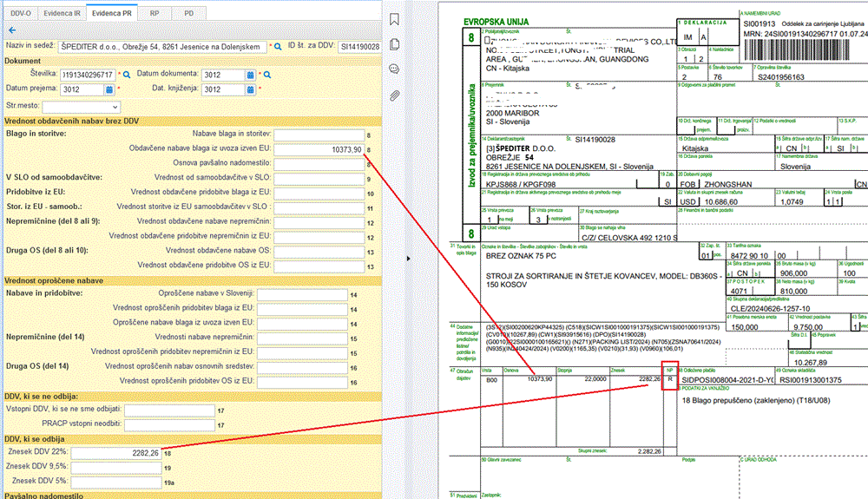Image resolution: width=868 pixels, height=499 pixels.
Task: Click the Številka input field
Action: point(88,75)
